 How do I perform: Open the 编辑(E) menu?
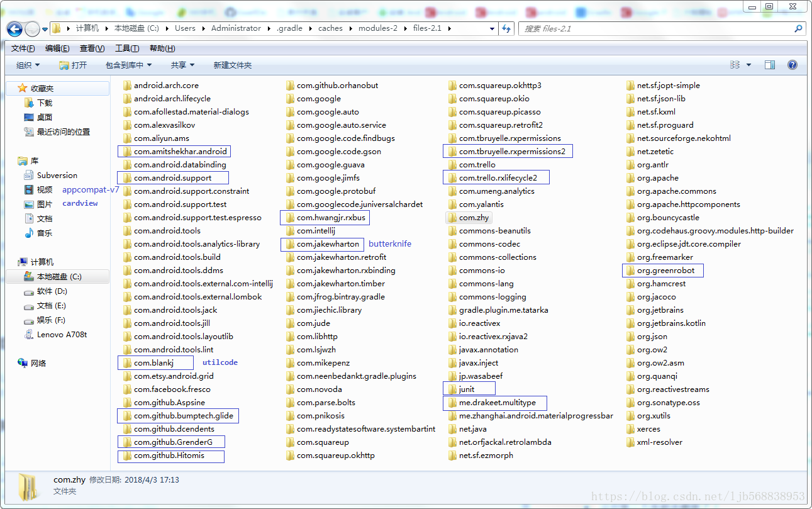pyautogui.click(x=57, y=48)
